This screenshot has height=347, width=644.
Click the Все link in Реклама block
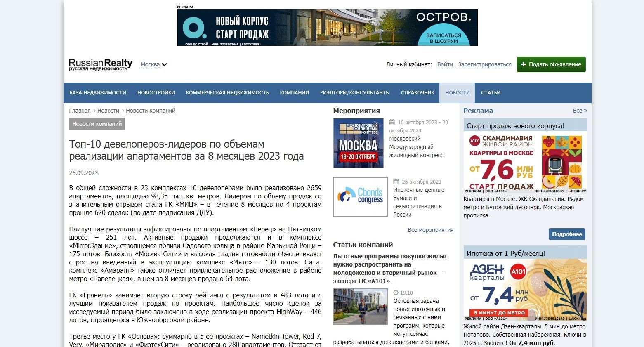point(580,111)
